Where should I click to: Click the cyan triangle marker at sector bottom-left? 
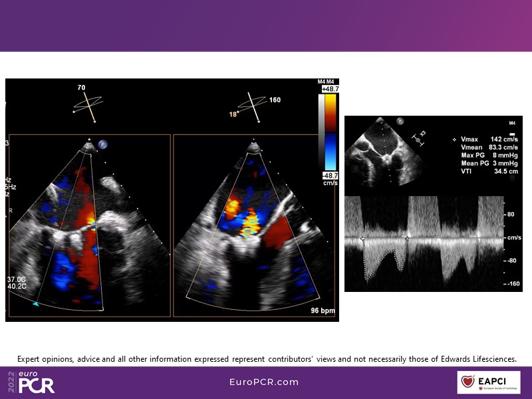[x=36, y=303]
